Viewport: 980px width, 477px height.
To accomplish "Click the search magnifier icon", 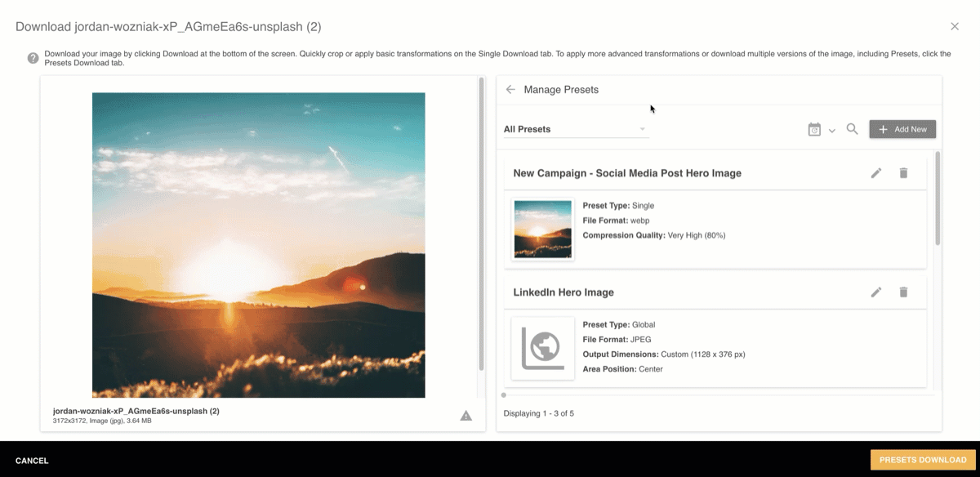I will click(852, 129).
